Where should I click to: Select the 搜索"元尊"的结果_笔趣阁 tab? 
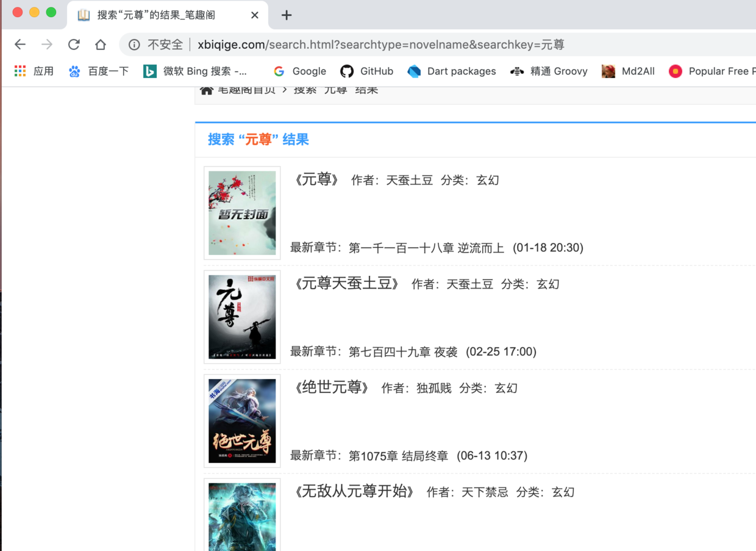tap(168, 15)
